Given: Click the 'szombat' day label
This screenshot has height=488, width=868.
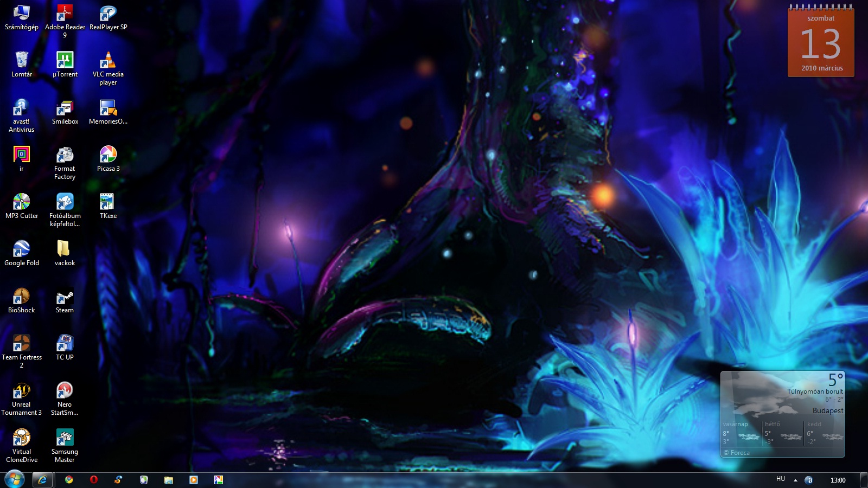Looking at the screenshot, I should pyautogui.click(x=821, y=18).
